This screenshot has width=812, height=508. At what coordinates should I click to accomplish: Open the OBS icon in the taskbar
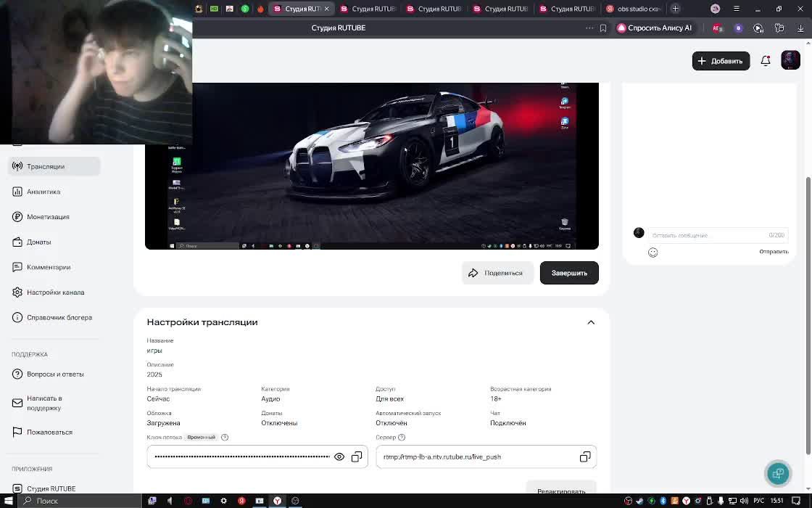point(295,501)
